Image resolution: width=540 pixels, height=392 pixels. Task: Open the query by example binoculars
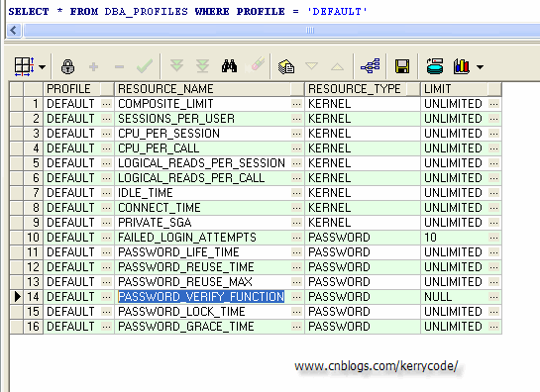pos(229,65)
